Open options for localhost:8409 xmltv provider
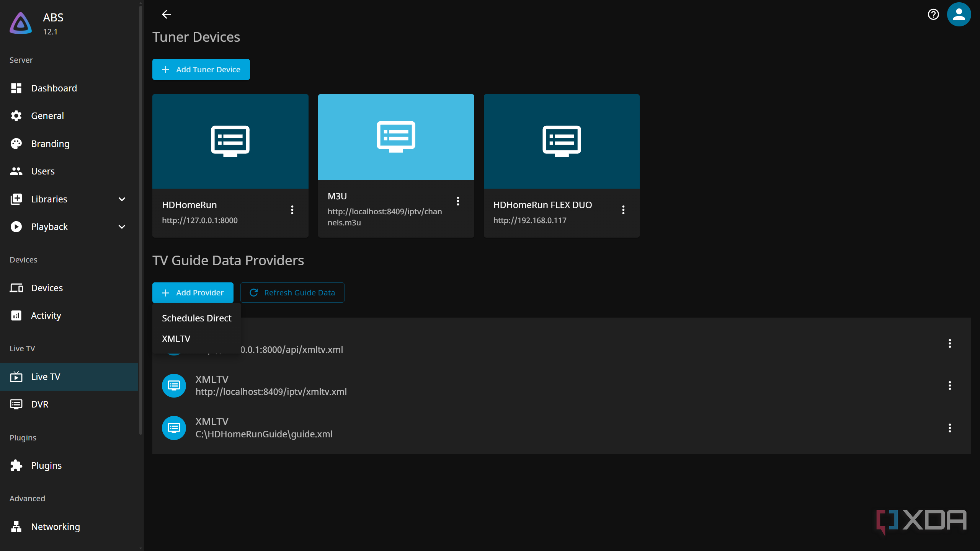Viewport: 980px width, 551px height. click(x=950, y=385)
